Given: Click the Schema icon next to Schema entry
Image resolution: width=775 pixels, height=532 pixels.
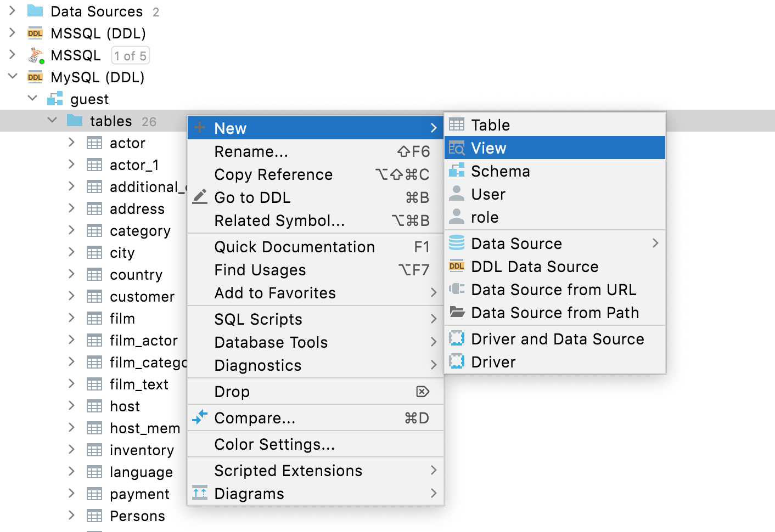Looking at the screenshot, I should tap(456, 171).
